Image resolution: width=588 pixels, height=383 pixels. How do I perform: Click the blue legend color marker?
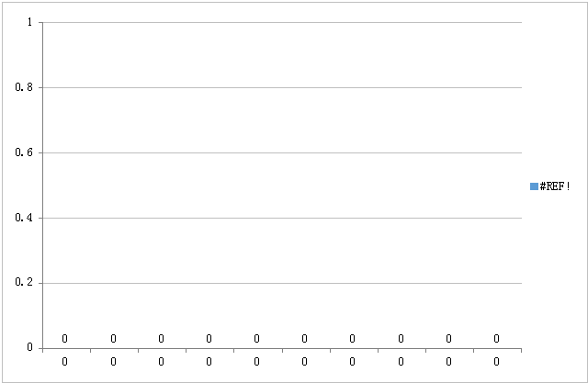pos(534,186)
